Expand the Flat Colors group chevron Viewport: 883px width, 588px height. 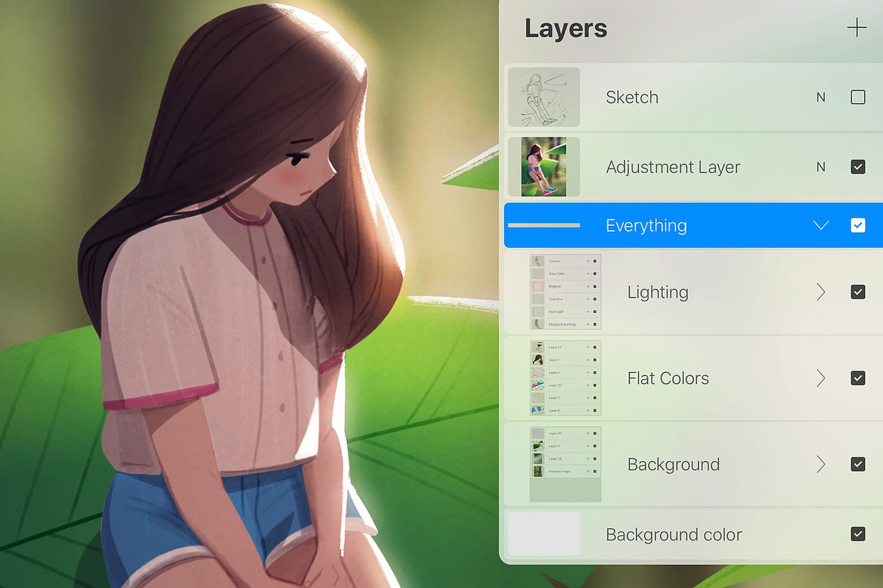(821, 378)
